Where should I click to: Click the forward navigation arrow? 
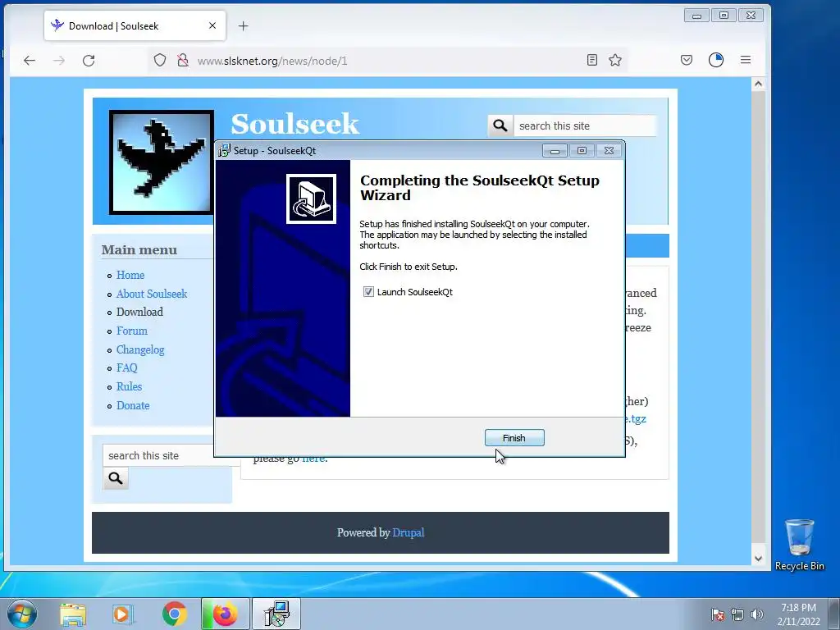59,61
